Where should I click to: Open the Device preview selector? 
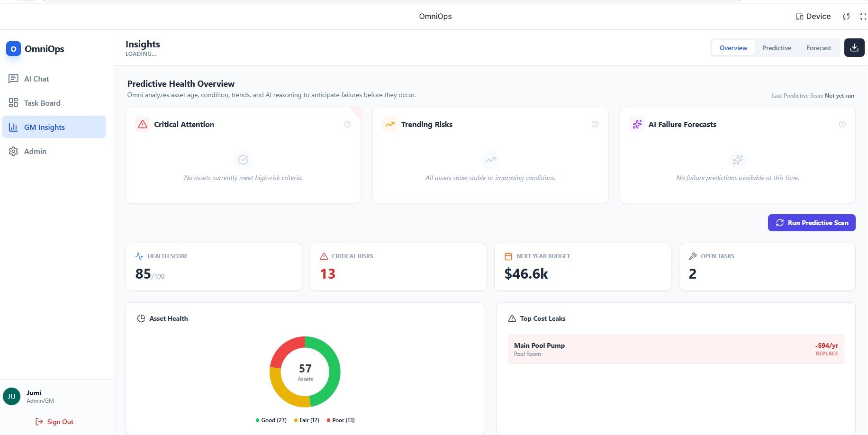813,16
